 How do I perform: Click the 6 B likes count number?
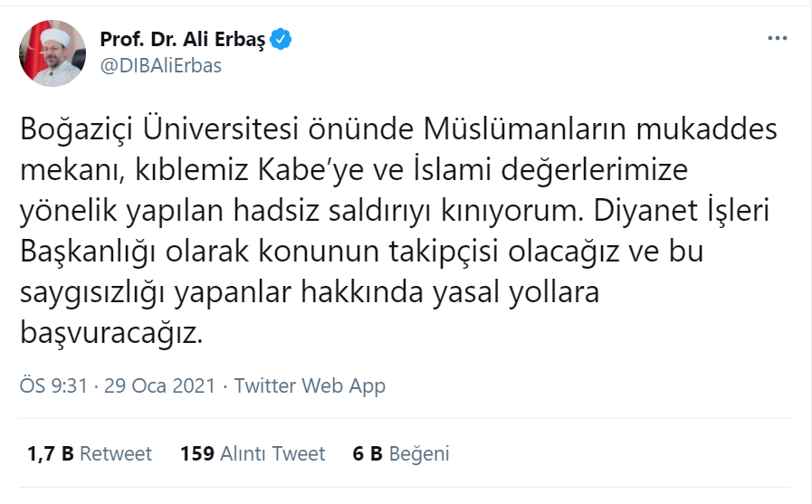[368, 453]
